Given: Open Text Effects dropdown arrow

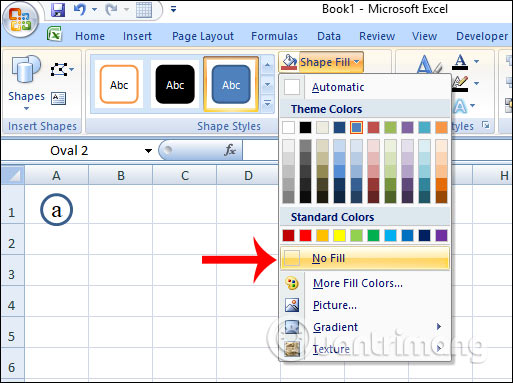Looking at the screenshot, I should pyautogui.click(x=473, y=106).
